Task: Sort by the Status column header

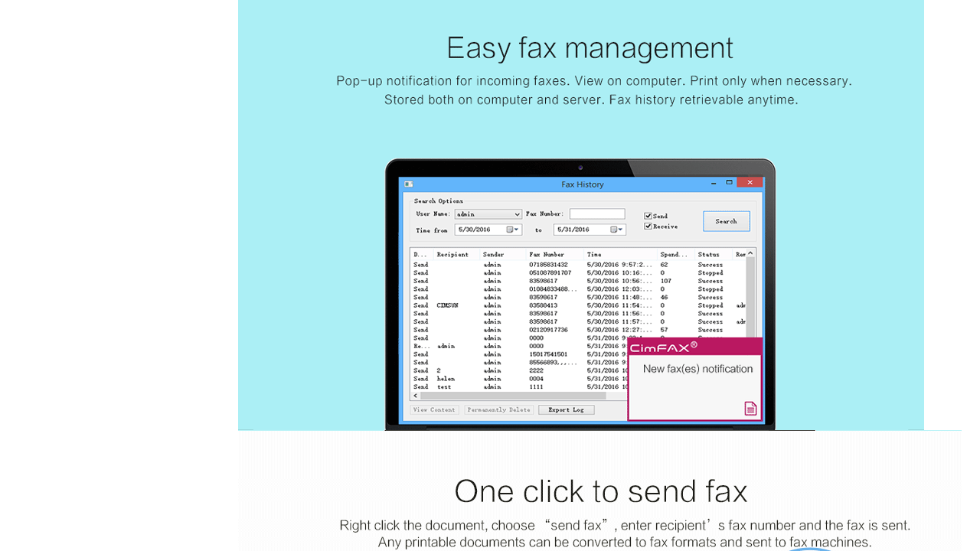Action: pos(709,254)
